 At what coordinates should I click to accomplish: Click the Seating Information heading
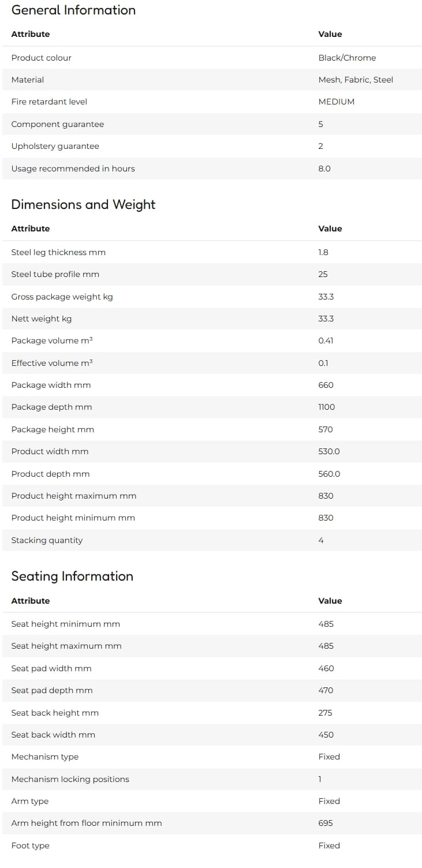72,576
